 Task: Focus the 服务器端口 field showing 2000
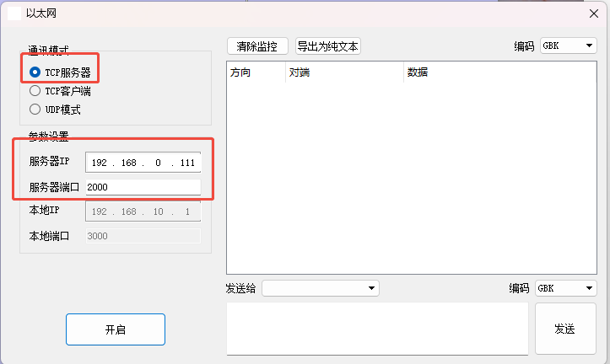[x=142, y=187]
